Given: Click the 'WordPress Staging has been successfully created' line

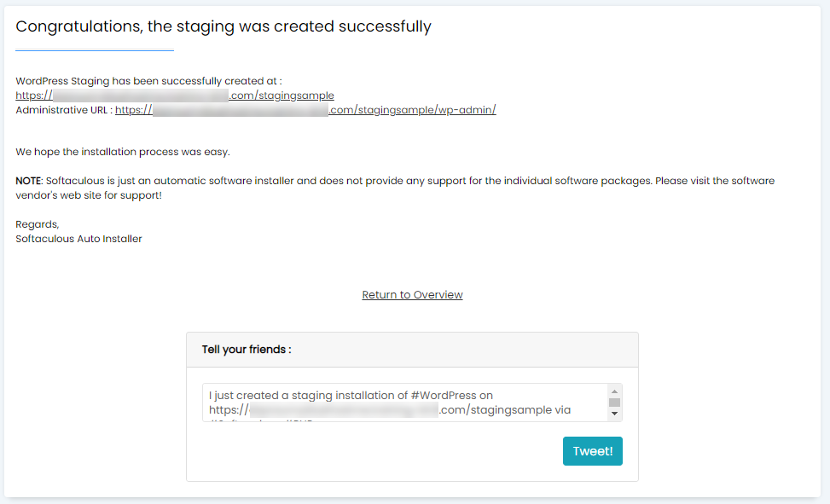Looking at the screenshot, I should 148,81.
